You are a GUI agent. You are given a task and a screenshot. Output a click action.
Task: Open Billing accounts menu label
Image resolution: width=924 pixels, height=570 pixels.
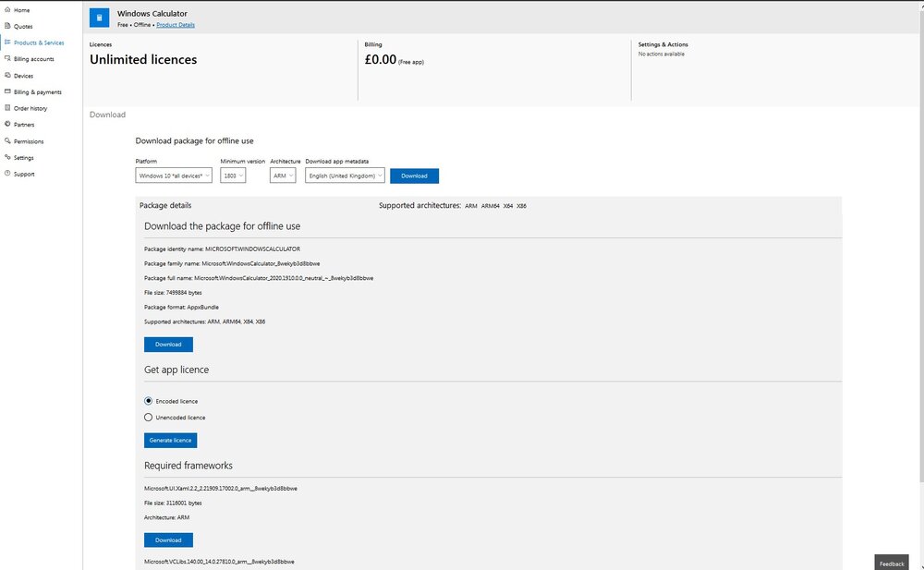pos(33,59)
